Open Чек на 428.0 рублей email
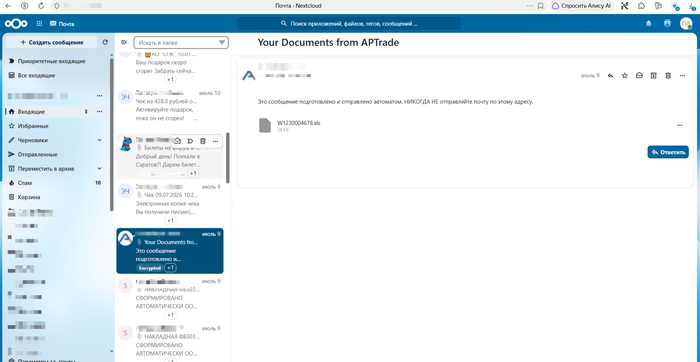The width and height of the screenshot is (700, 362). 170,106
